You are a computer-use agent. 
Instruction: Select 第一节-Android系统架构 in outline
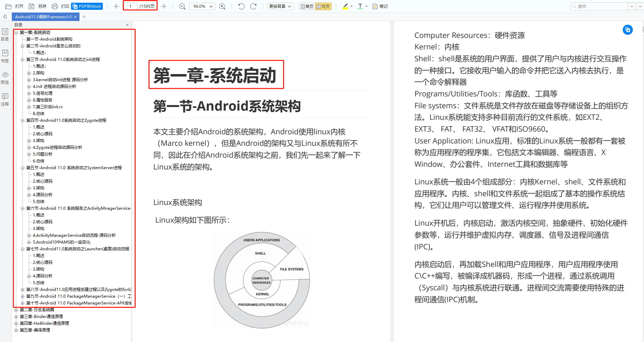point(49,39)
